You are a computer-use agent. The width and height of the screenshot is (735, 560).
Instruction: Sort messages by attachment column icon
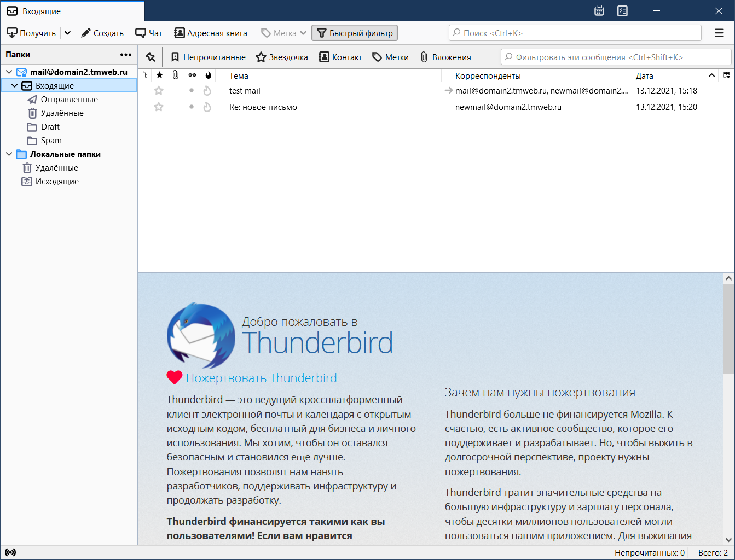coord(175,75)
